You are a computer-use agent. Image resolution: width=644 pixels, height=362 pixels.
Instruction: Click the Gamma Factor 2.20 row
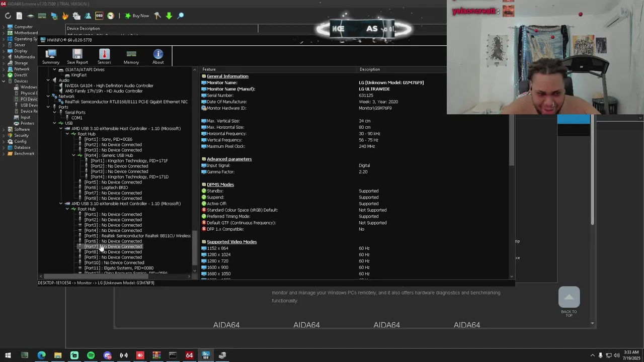(x=355, y=172)
